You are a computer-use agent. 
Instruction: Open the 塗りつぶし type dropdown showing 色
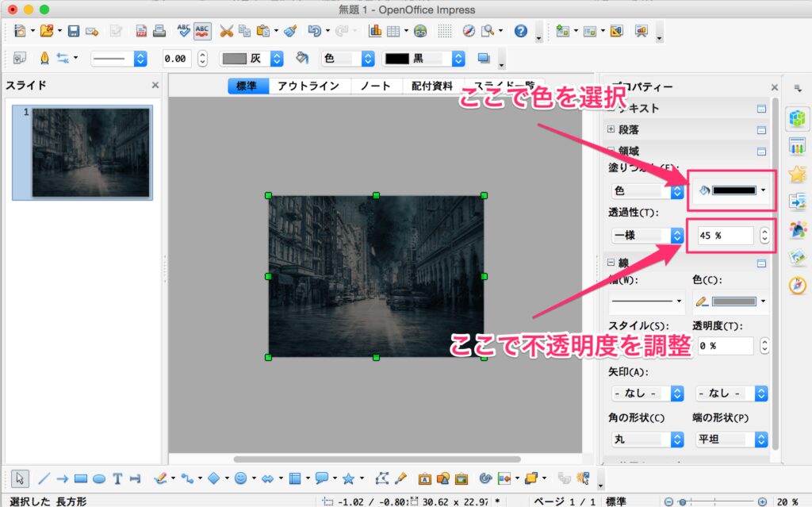pos(647,191)
